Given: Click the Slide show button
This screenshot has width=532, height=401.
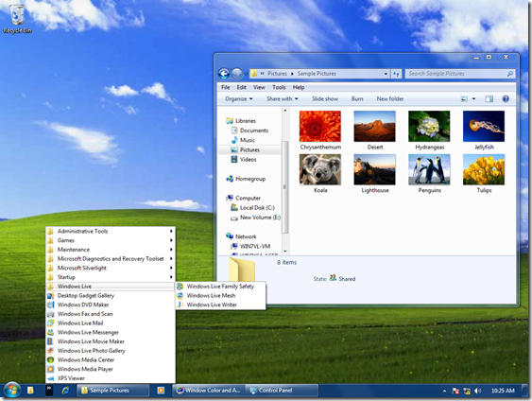Looking at the screenshot, I should [325, 98].
